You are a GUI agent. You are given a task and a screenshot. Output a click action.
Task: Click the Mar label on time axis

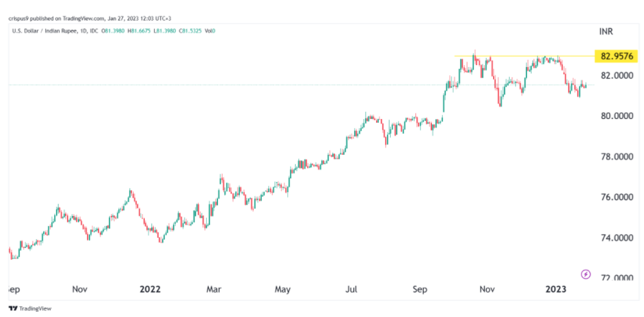(x=214, y=290)
